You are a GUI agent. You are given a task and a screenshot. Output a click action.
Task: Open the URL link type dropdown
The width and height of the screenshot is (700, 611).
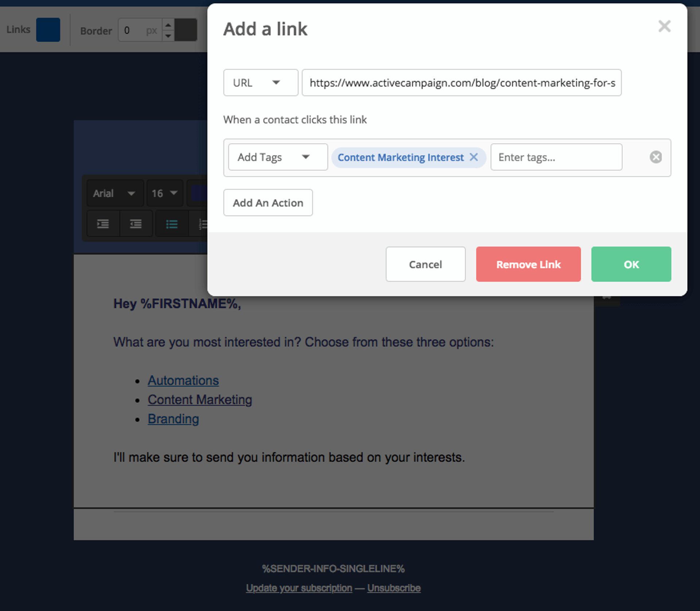(x=260, y=83)
